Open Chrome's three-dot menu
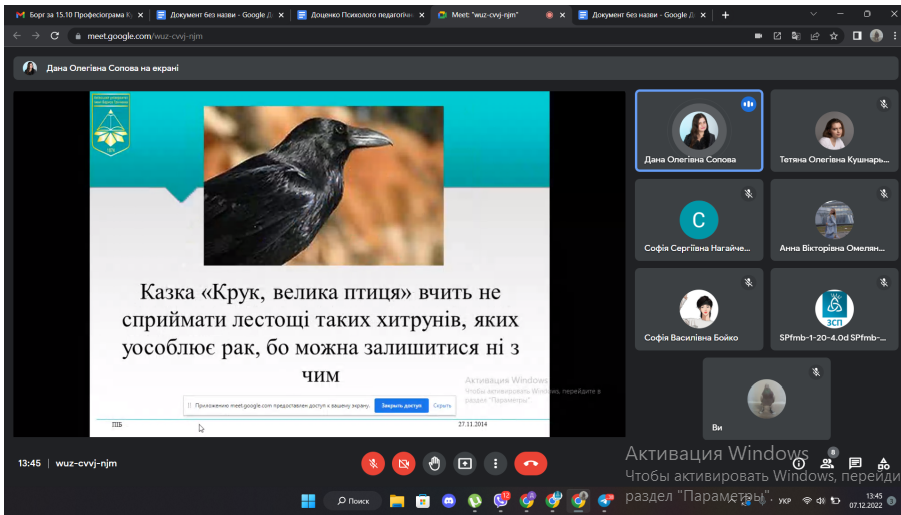 click(893, 35)
